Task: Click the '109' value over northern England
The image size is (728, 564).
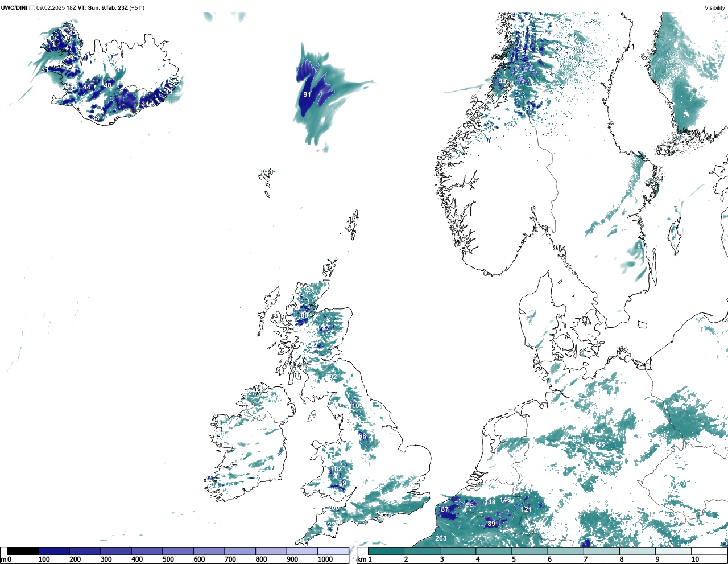Action: click(x=357, y=405)
